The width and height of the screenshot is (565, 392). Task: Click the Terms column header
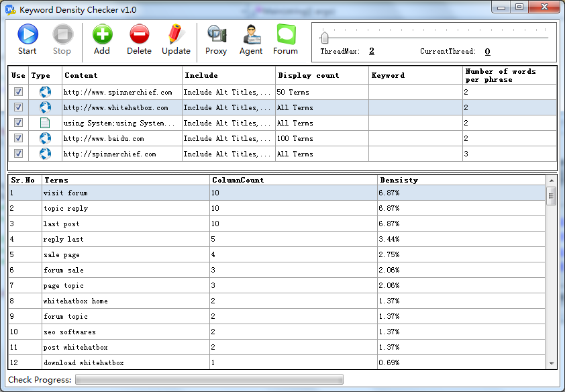tap(125, 180)
